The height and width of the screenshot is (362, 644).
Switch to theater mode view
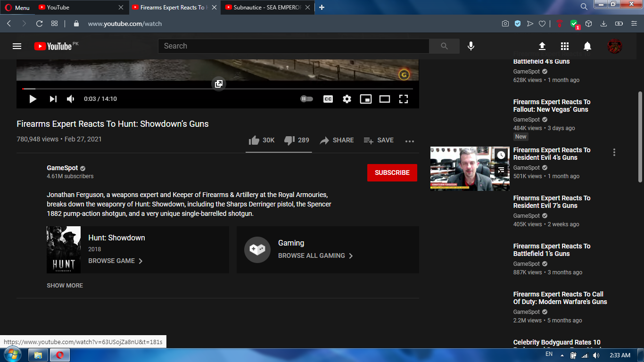[x=385, y=99]
